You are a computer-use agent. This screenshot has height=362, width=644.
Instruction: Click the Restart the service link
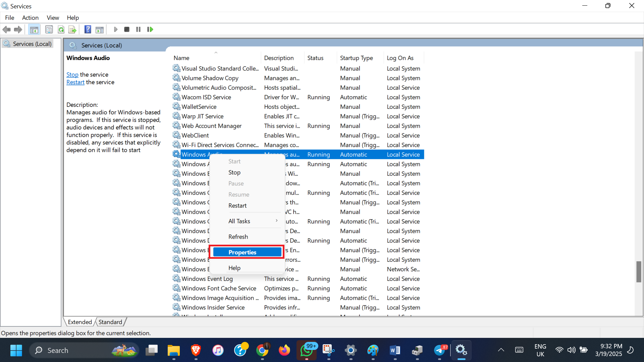click(75, 82)
